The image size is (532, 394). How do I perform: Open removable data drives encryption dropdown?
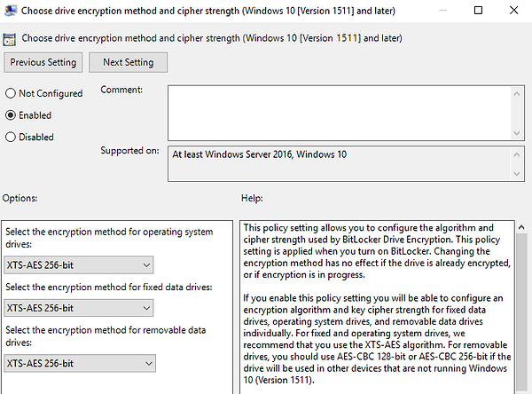tap(80, 364)
